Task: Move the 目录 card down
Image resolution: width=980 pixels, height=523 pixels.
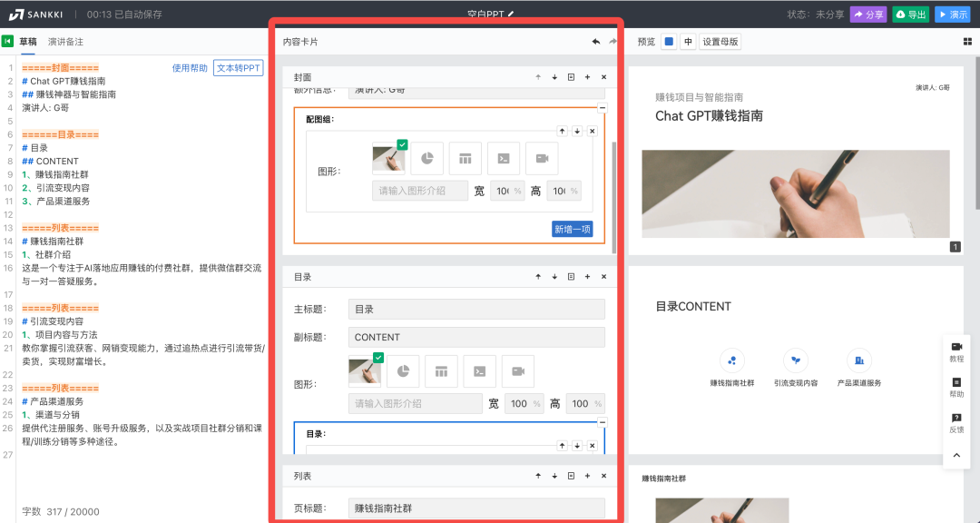Action: (554, 277)
